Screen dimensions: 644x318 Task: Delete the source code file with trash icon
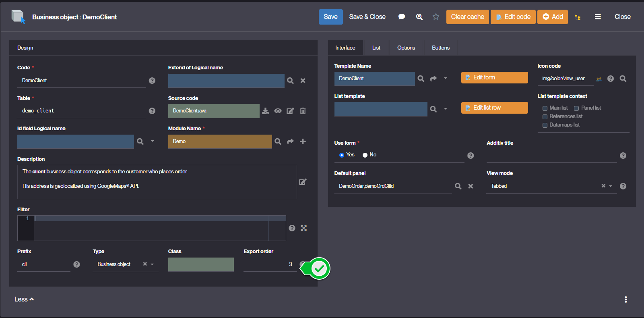click(303, 111)
